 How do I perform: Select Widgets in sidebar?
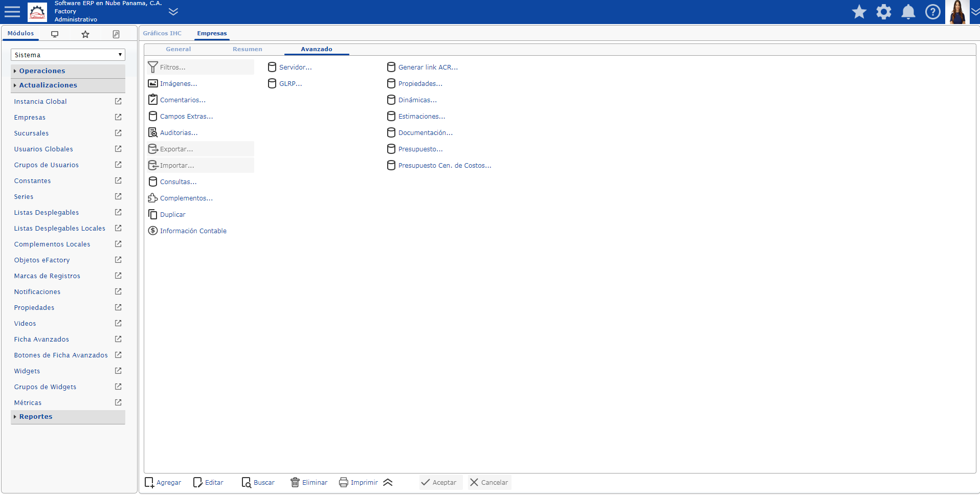pos(27,371)
